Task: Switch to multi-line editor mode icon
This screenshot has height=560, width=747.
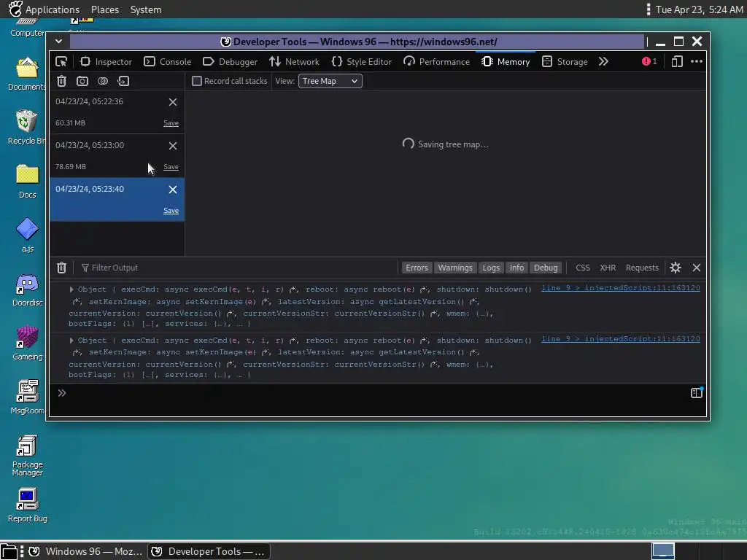Action: (697, 393)
